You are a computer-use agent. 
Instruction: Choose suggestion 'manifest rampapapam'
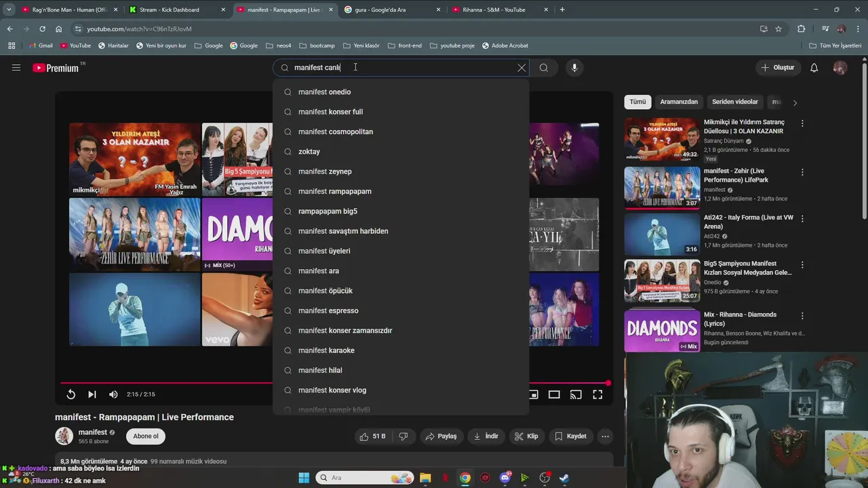tap(401, 191)
